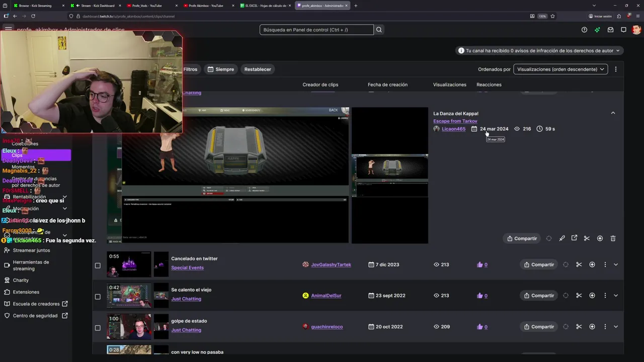Open the whispers chat bubble icon
The height and width of the screenshot is (362, 644).
(623, 30)
